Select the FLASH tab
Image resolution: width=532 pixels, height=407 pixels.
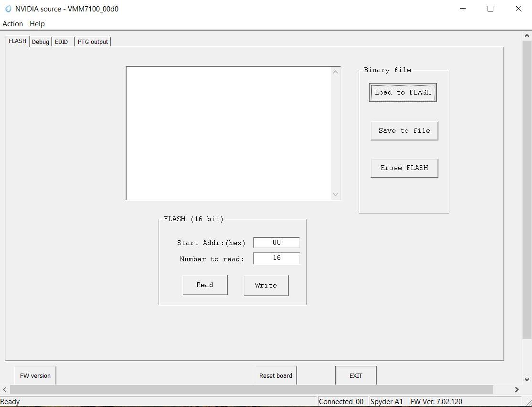pyautogui.click(x=17, y=41)
